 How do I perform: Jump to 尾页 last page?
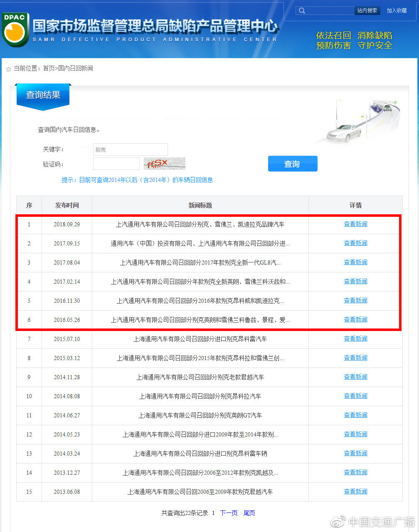coord(249,513)
